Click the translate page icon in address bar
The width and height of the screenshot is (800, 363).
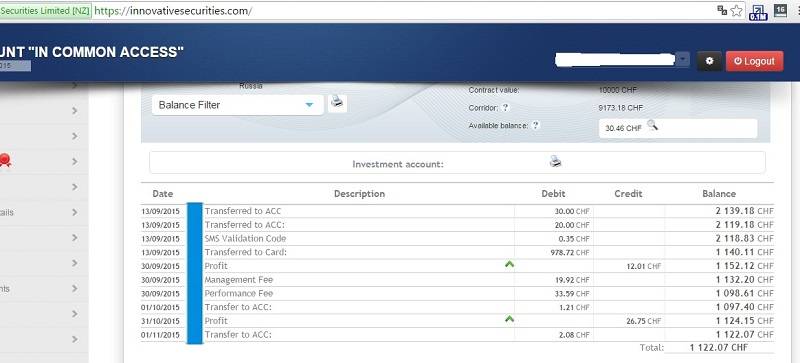[721, 10]
